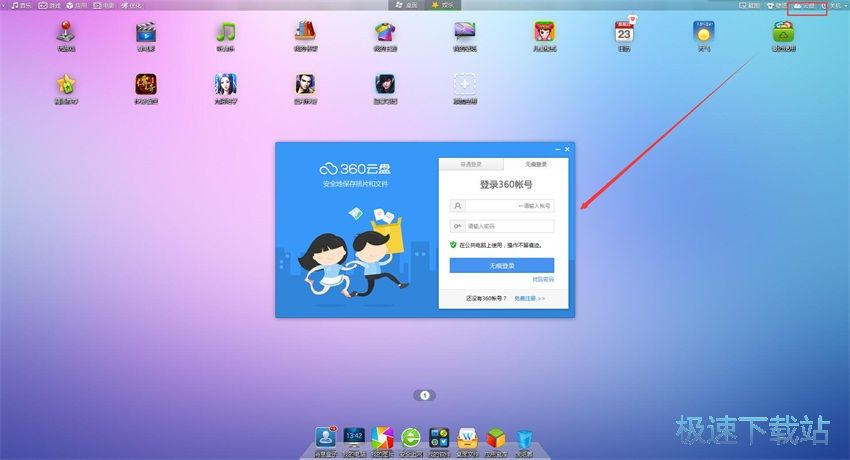The height and width of the screenshot is (460, 850).
Task: Launch the green music note app
Action: click(x=226, y=33)
